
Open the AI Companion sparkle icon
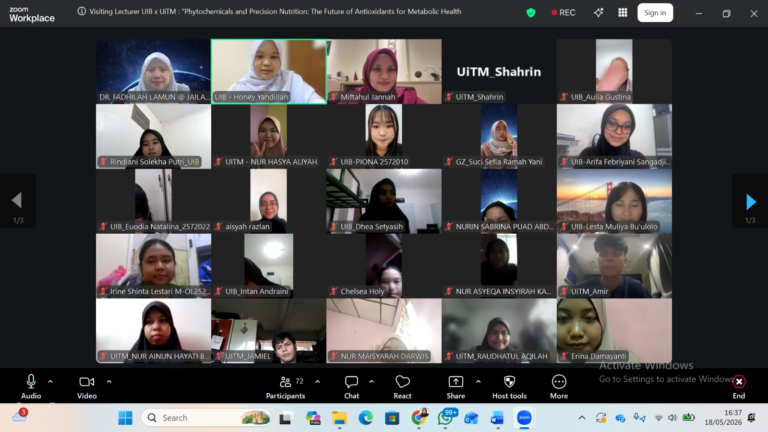(599, 13)
